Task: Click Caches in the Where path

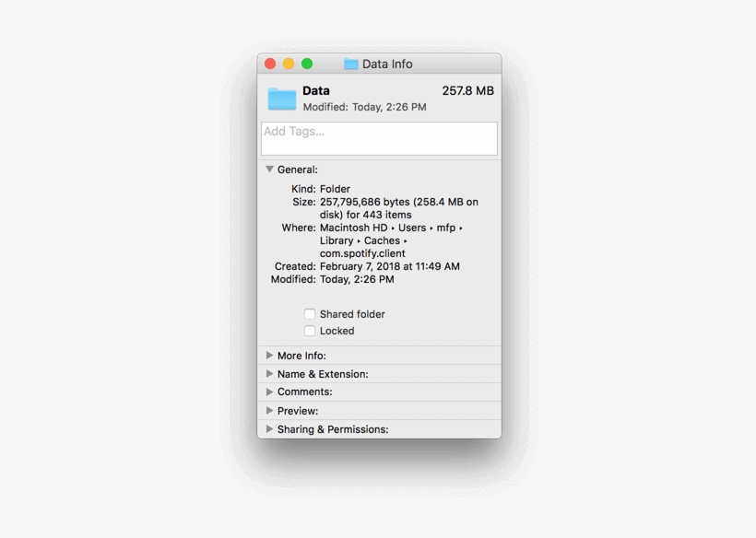Action: tap(382, 240)
